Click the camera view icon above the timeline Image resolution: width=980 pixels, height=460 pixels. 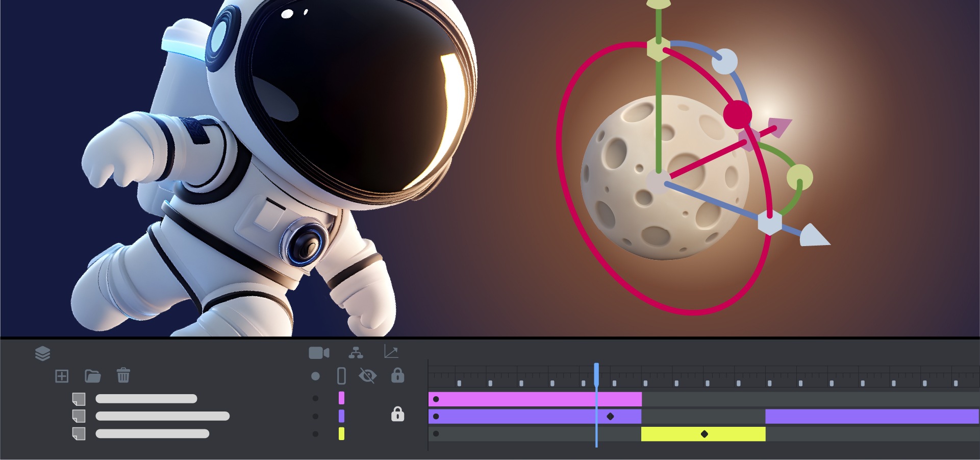click(319, 353)
